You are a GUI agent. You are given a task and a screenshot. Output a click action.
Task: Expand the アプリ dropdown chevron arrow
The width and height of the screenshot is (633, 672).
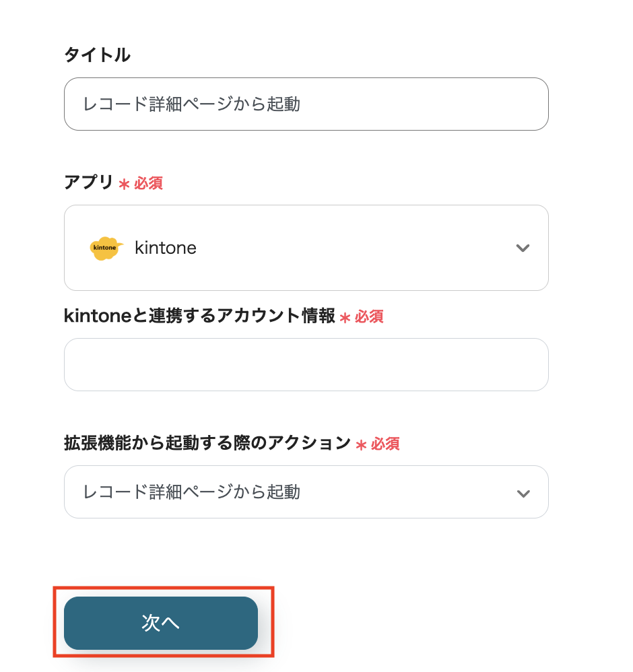[523, 248]
